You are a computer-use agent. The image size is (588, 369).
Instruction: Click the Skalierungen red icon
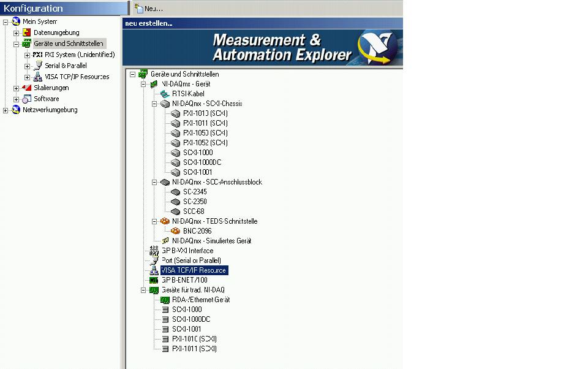26,88
